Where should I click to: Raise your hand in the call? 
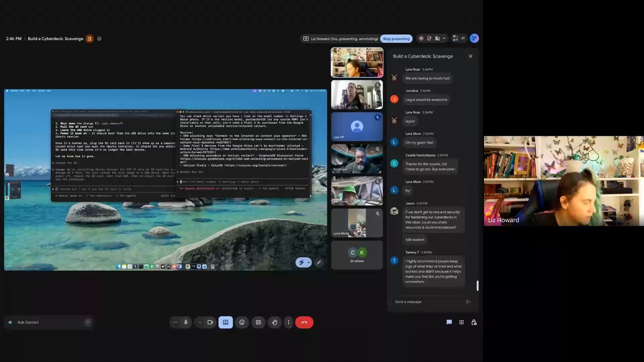click(275, 322)
